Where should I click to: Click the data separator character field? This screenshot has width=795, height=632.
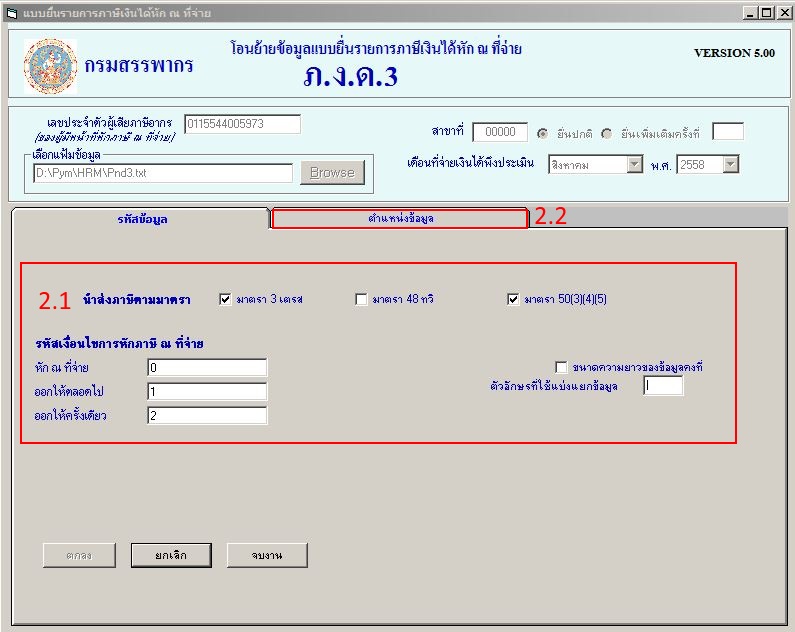click(662, 386)
